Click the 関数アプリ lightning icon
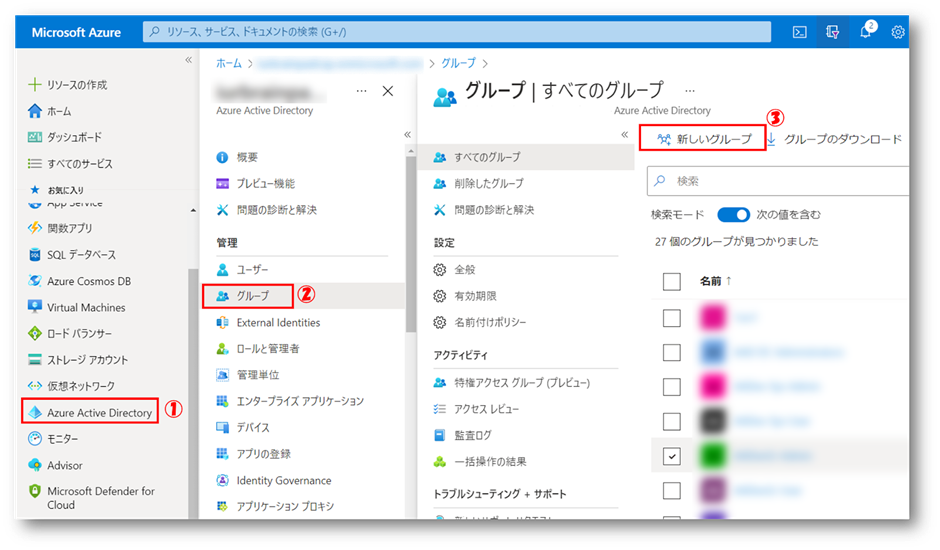Image resolution: width=940 pixels, height=550 pixels. point(35,228)
